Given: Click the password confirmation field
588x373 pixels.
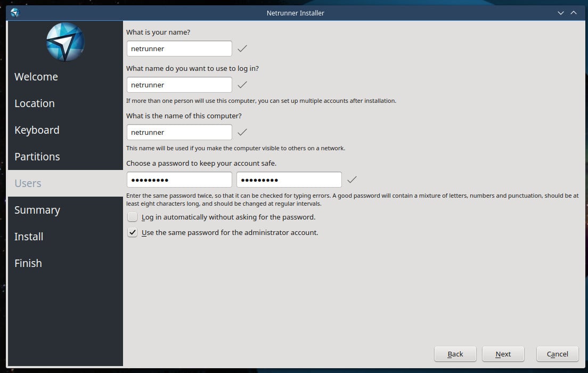Looking at the screenshot, I should [289, 180].
